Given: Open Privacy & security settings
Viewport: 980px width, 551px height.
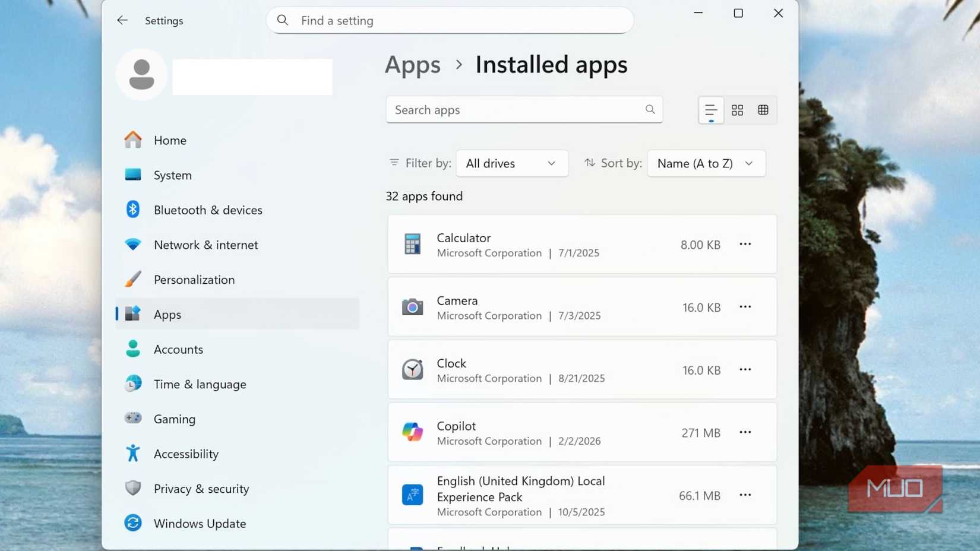Looking at the screenshot, I should (201, 489).
